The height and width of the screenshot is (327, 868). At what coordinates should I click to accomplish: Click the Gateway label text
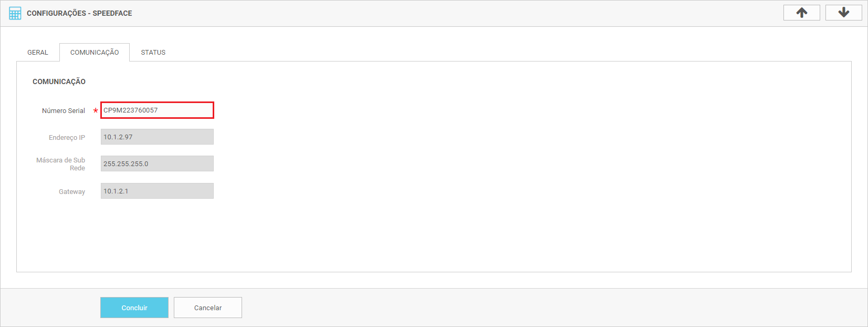point(72,192)
